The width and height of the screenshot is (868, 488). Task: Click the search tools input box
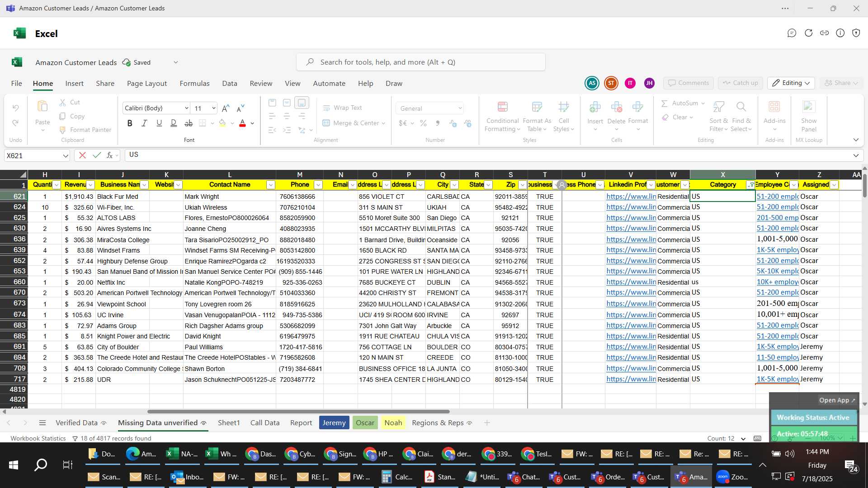coord(421,62)
